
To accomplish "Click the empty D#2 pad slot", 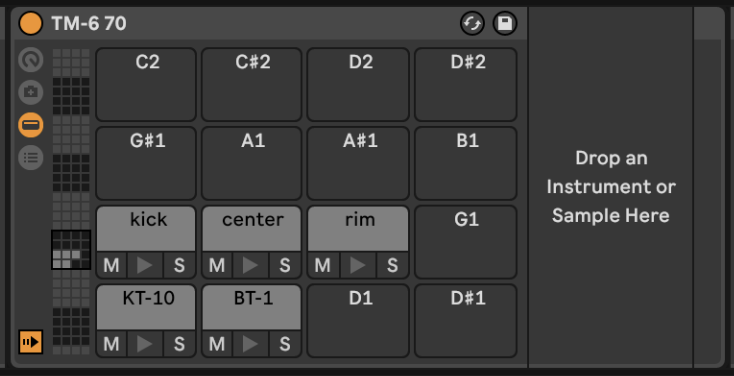I will 466,84.
